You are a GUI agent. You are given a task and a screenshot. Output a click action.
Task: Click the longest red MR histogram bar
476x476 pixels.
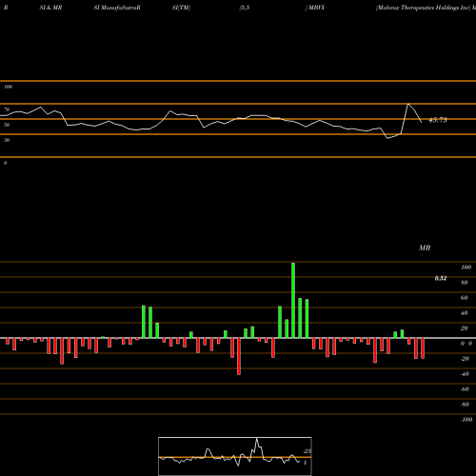click(x=239, y=356)
